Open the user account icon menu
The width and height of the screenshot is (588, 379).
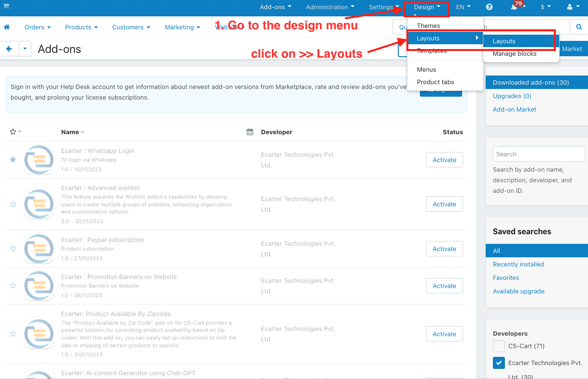(x=573, y=7)
